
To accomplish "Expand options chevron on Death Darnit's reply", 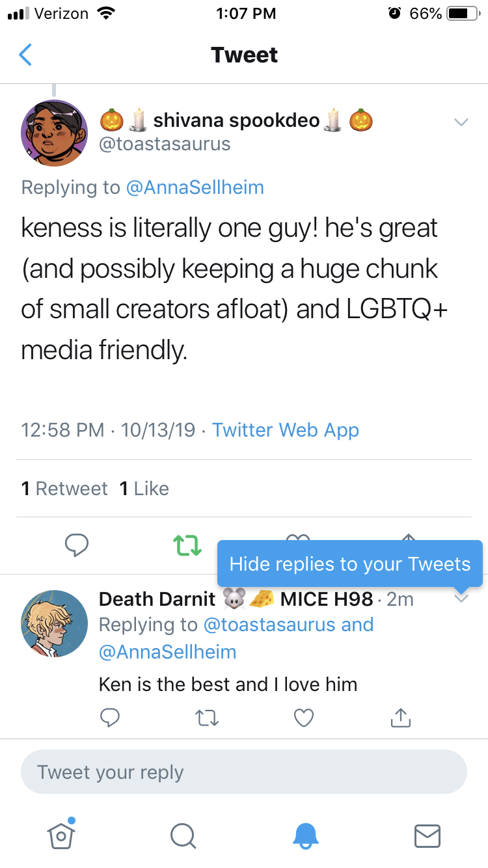I will coord(461,599).
